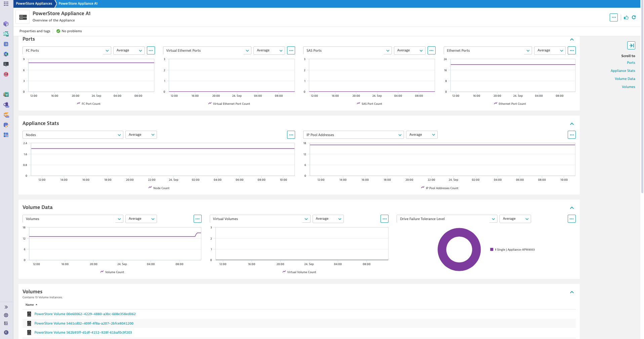Open PowerStore Volume 562b95ff-d1df-4152-928f-61baf0c9f203
Viewport: 644px width, 339px height.
(83, 333)
